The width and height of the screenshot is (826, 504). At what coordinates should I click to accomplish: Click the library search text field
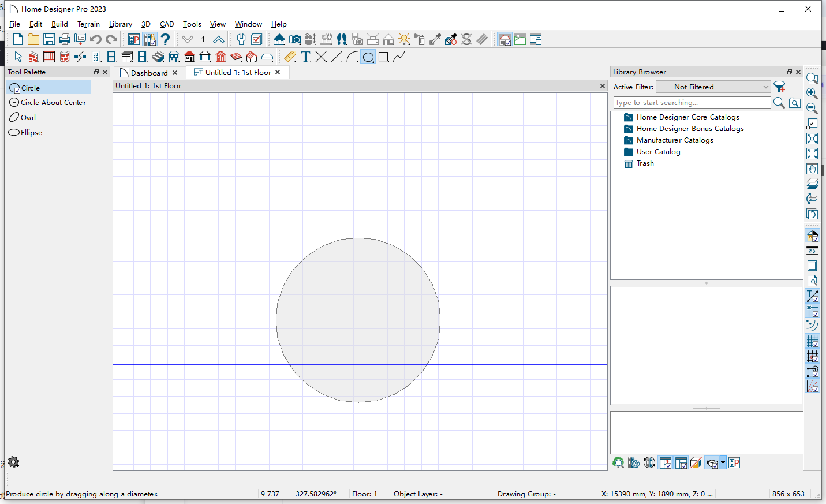tap(692, 103)
